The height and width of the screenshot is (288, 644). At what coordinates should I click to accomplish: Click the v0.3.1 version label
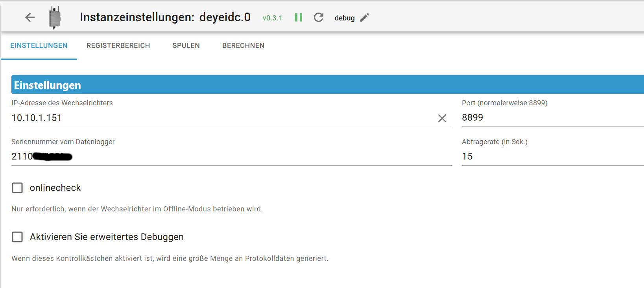click(273, 18)
